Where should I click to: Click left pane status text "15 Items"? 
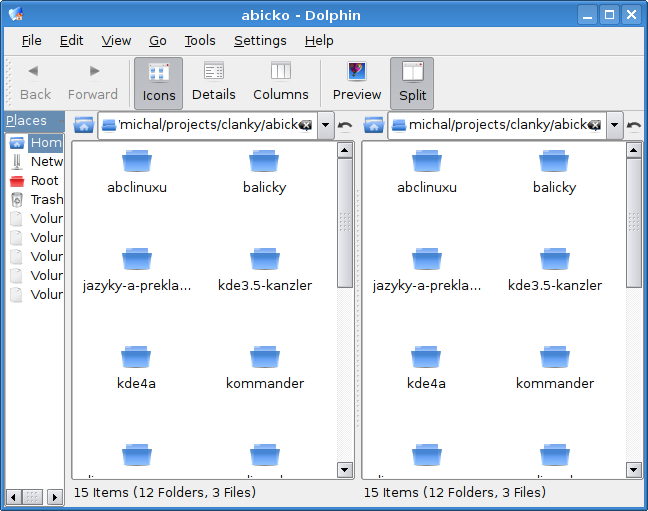[x=101, y=492]
